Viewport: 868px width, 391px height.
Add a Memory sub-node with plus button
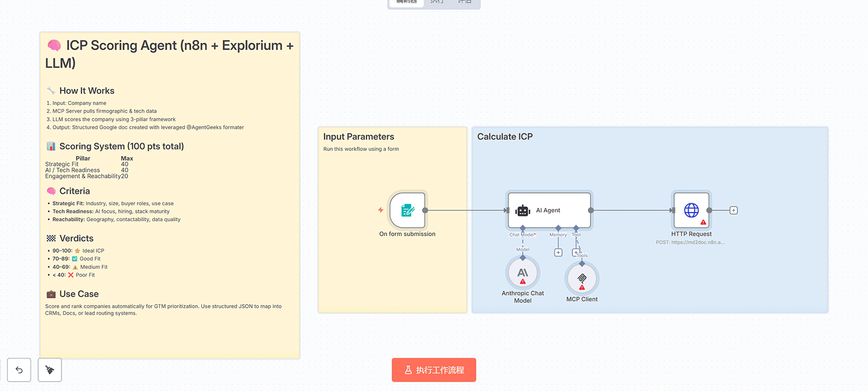coord(558,252)
